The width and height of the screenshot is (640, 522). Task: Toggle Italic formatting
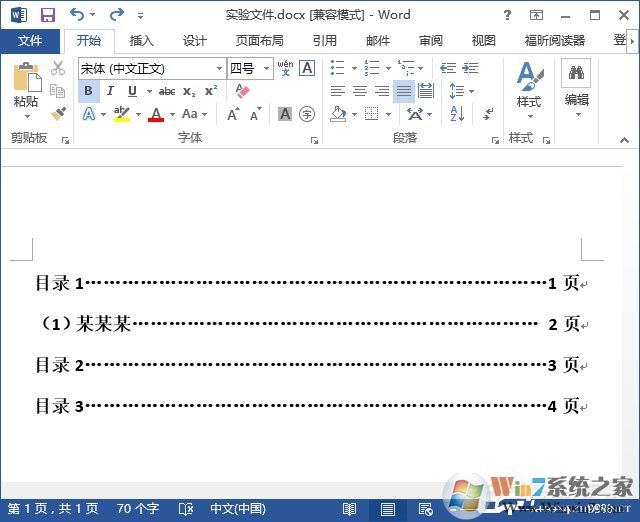point(110,91)
